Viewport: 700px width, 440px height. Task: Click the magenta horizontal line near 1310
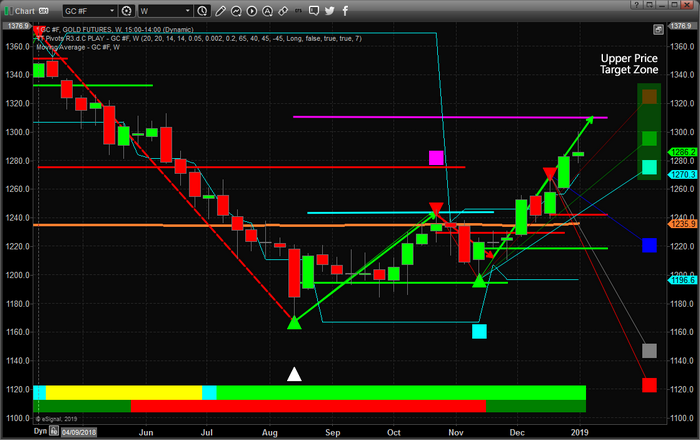click(x=450, y=117)
